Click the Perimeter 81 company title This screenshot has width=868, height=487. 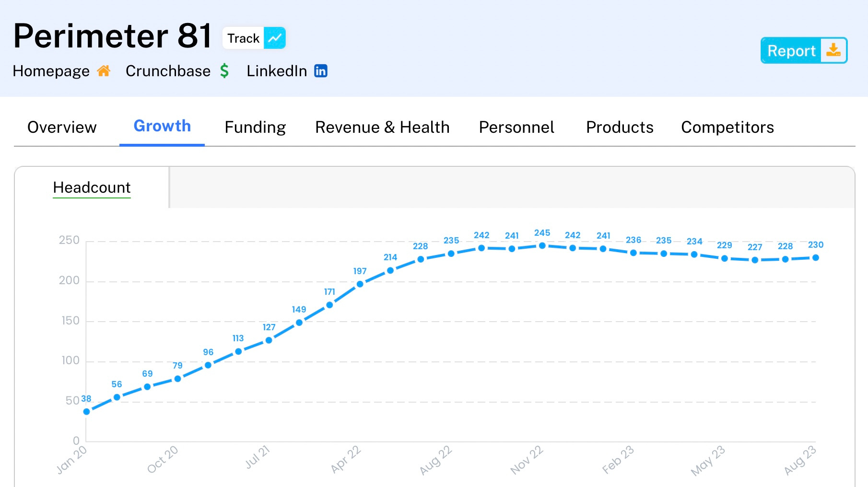click(113, 36)
